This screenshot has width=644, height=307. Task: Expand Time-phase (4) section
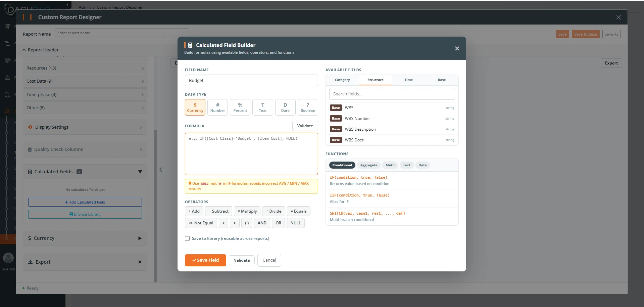click(85, 95)
